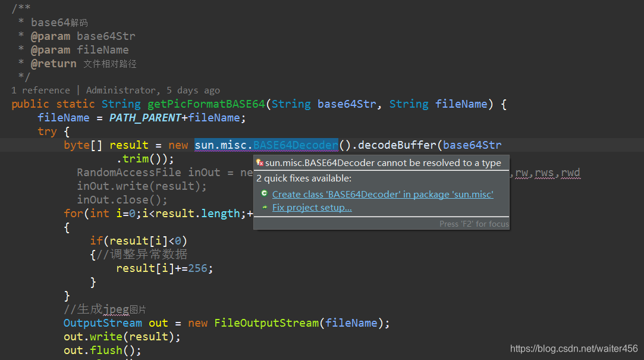
Task: Select the highlighted BASE64Decoder token
Action: [x=296, y=145]
